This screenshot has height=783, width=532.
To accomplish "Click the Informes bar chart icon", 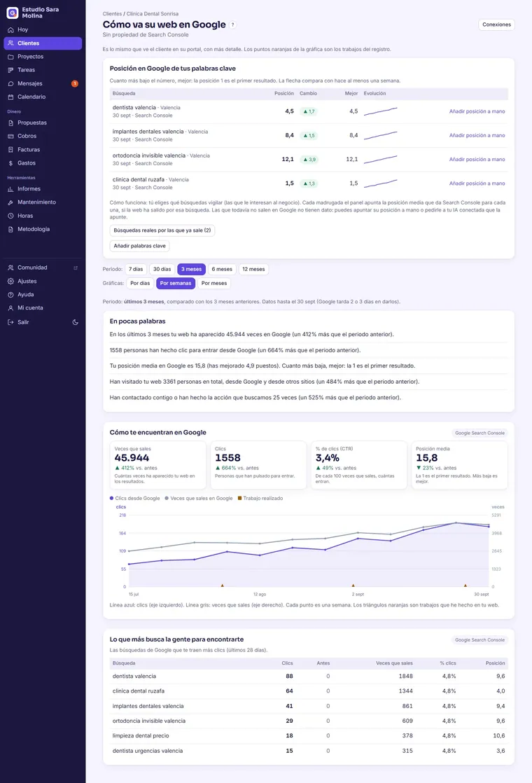I will tap(10, 189).
